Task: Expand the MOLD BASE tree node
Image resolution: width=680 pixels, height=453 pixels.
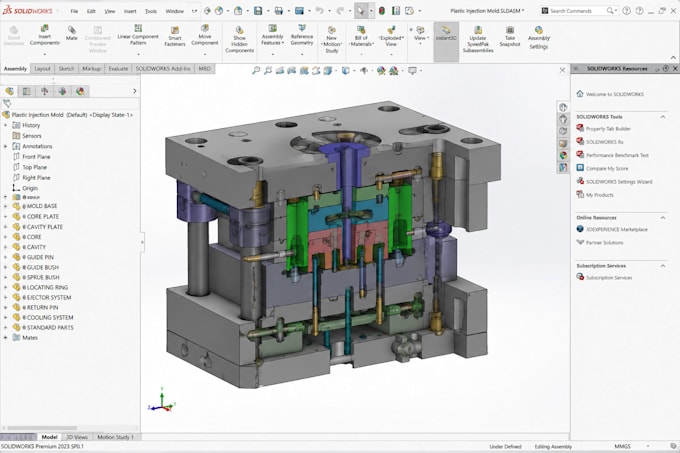Action: click(6, 206)
